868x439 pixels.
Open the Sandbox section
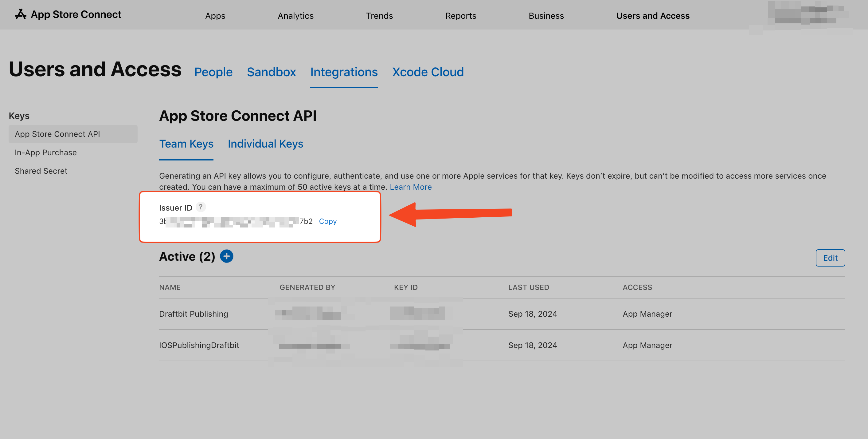[x=271, y=72]
